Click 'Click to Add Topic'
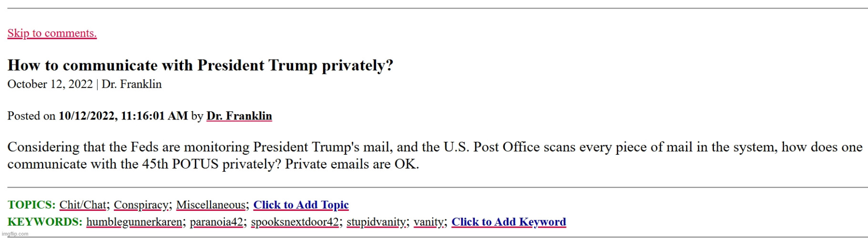The image size is (868, 238). point(301,205)
